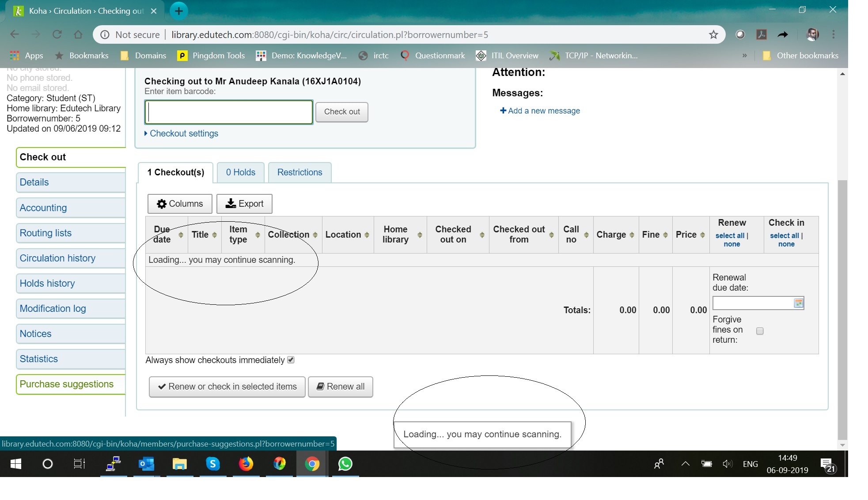Open the Columns visibility dropdown
The image size is (868, 500).
tap(180, 204)
